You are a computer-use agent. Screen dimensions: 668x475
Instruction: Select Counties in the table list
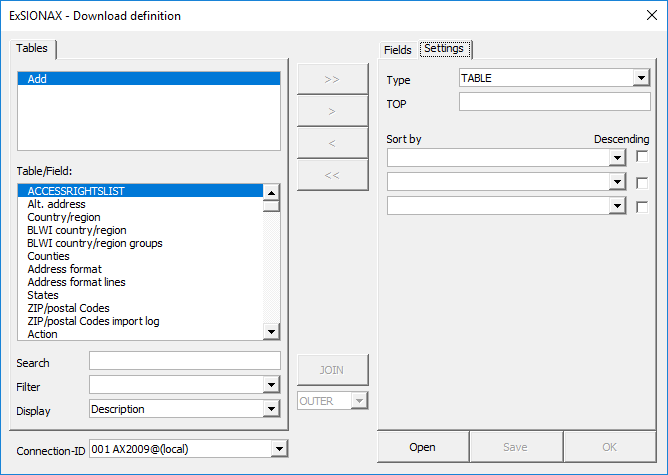click(x=140, y=256)
